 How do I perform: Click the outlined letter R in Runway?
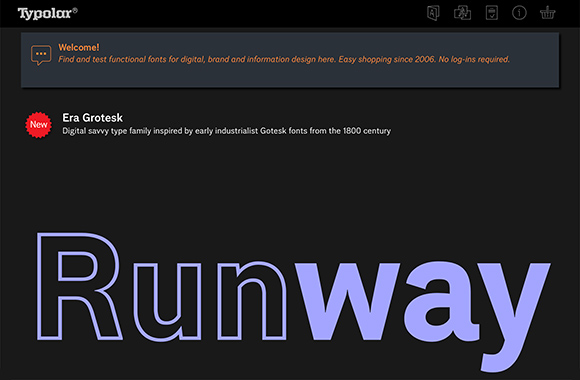tap(79, 286)
